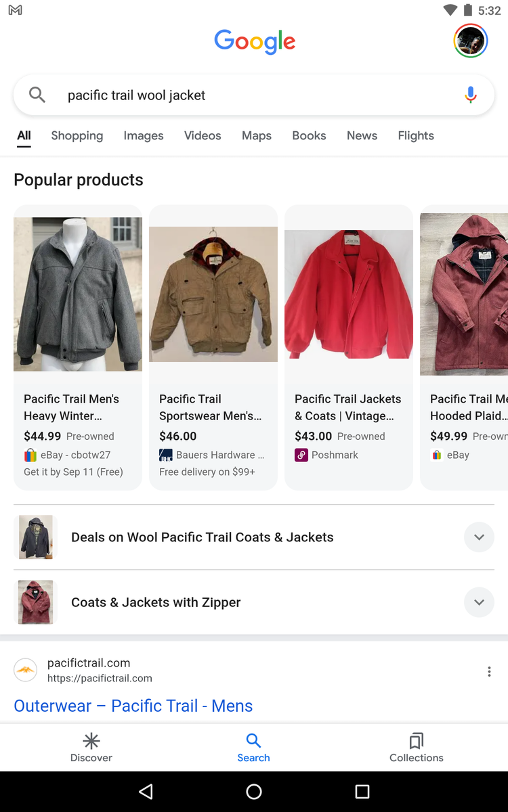Screen dimensions: 508x812
Task: Tap the magnifier icon in search box
Action: [37, 95]
